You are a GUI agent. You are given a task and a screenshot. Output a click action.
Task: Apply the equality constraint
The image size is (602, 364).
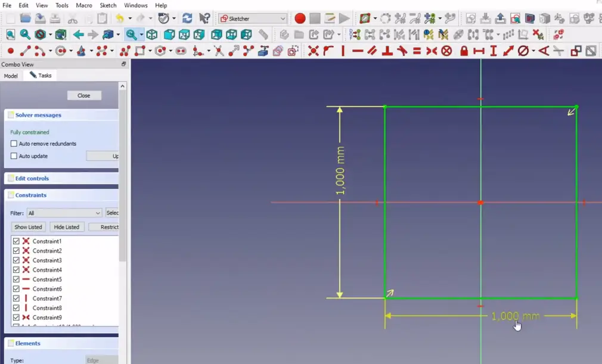tap(417, 51)
